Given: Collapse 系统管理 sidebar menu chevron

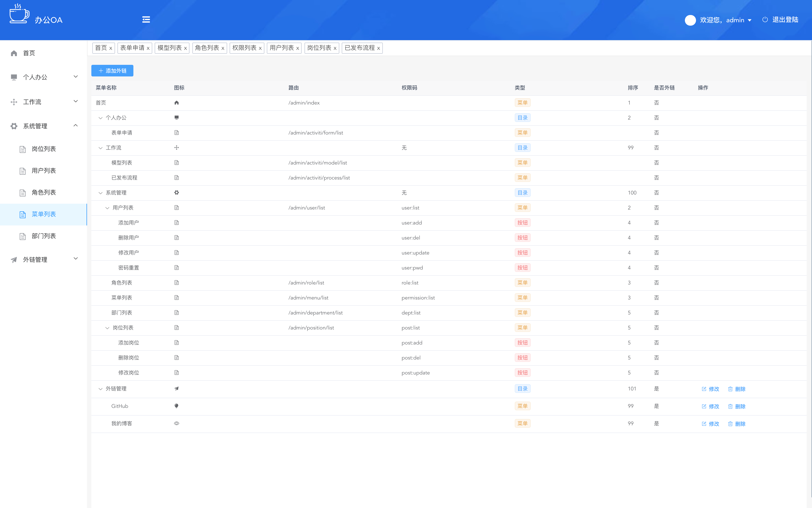Looking at the screenshot, I should click(75, 125).
